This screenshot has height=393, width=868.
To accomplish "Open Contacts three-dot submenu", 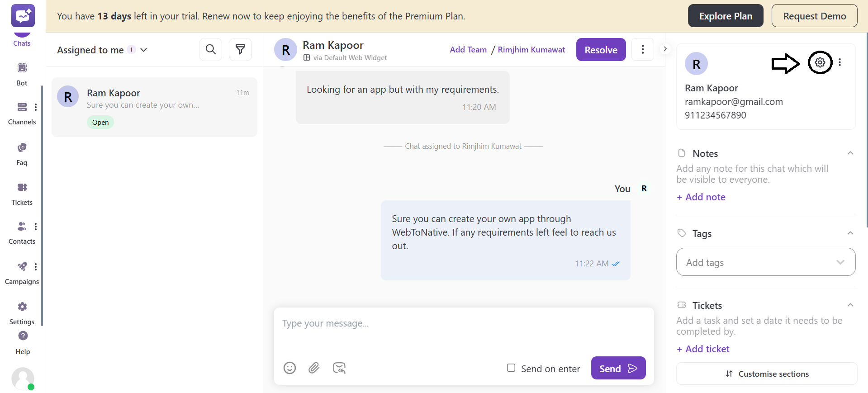I will (36, 227).
